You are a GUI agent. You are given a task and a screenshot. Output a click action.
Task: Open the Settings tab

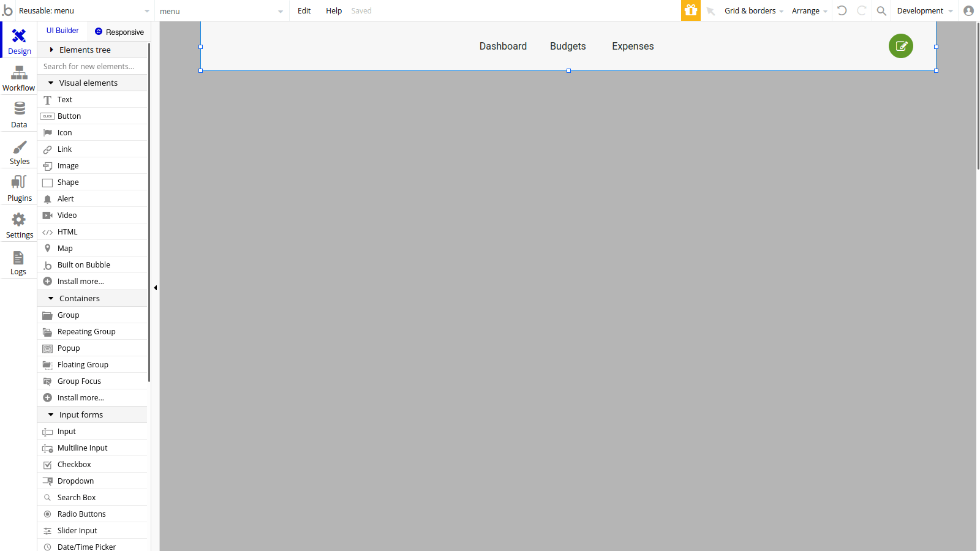pyautogui.click(x=19, y=225)
